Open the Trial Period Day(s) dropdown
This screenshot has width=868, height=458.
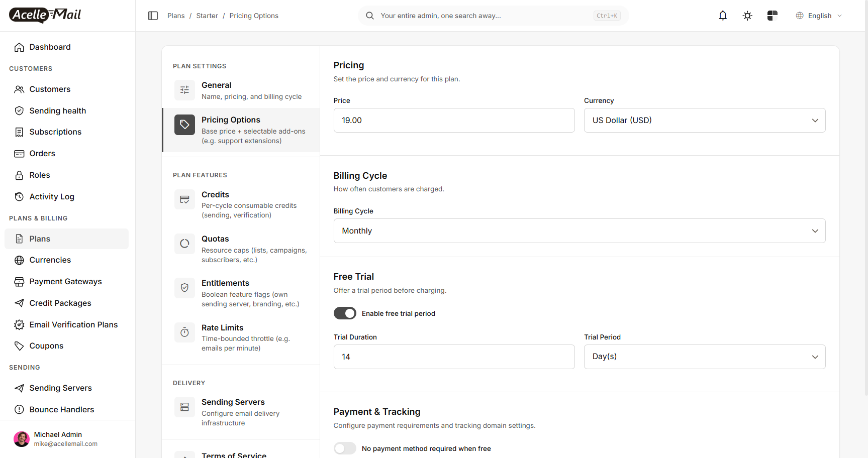pos(705,357)
